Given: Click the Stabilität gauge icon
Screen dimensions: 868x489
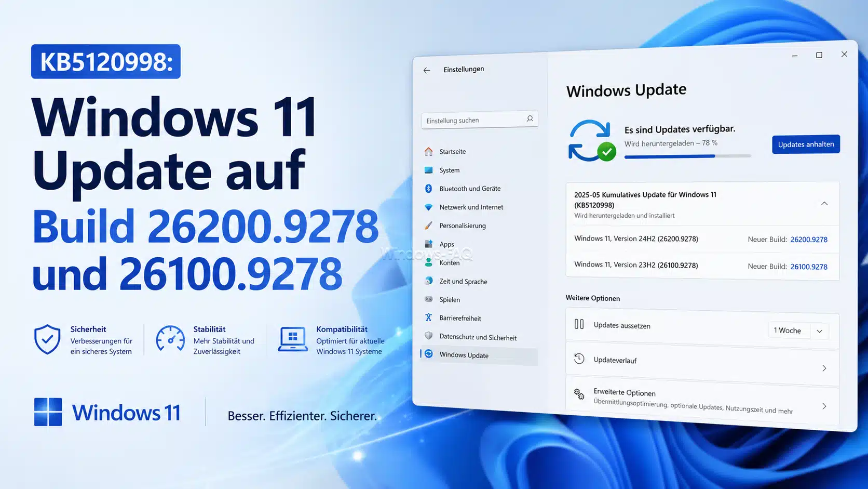Looking at the screenshot, I should [x=170, y=339].
